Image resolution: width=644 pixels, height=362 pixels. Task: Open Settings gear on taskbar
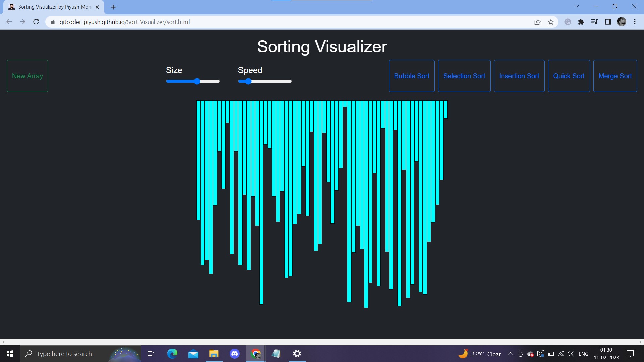coord(297,354)
